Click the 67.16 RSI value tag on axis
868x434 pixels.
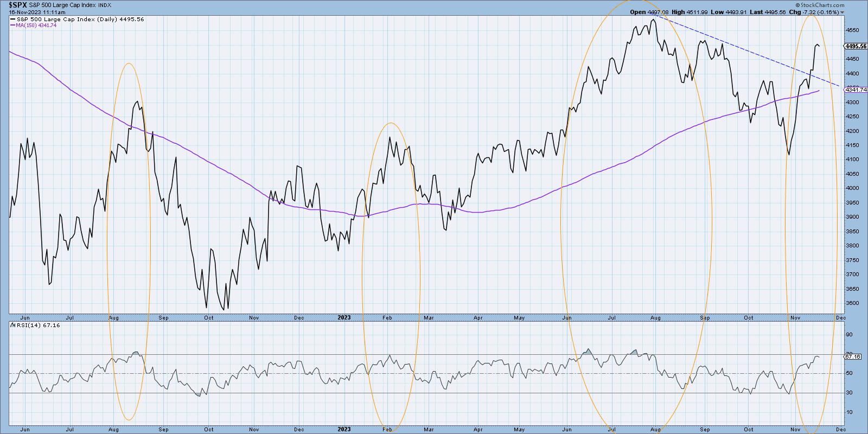(x=853, y=356)
